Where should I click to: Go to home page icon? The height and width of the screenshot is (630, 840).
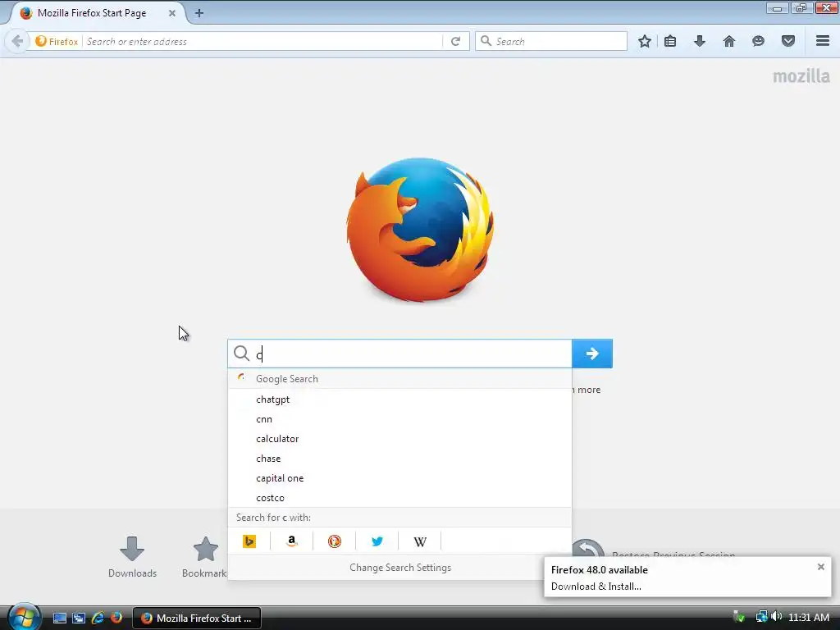point(729,41)
